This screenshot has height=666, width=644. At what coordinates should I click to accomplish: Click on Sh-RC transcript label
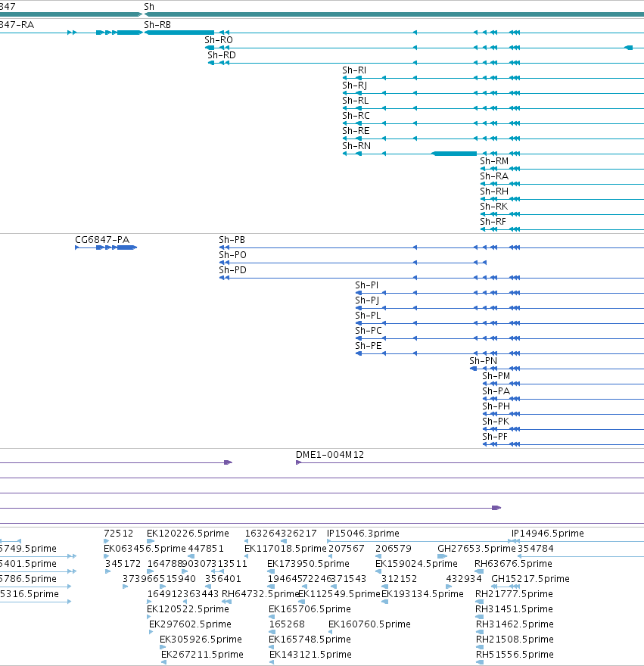pyautogui.click(x=356, y=116)
